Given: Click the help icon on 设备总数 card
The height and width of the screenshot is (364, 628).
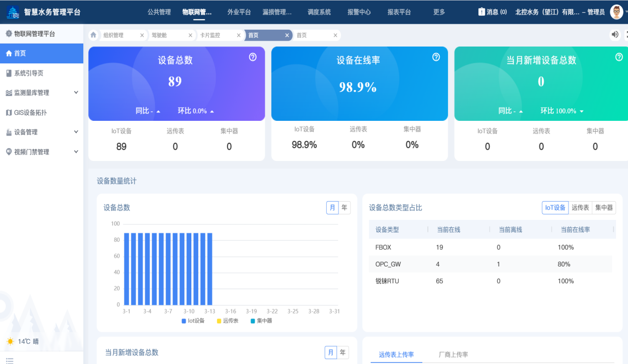Looking at the screenshot, I should coord(253,57).
